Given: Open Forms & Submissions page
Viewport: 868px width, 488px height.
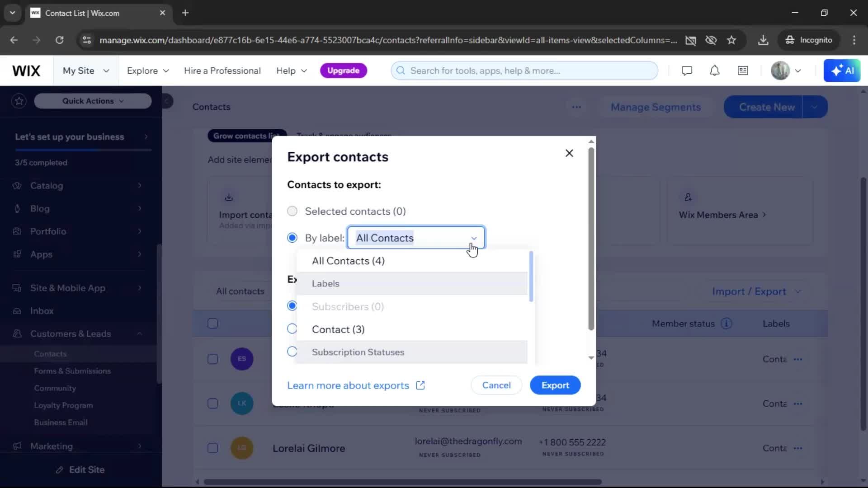Looking at the screenshot, I should click(x=72, y=371).
